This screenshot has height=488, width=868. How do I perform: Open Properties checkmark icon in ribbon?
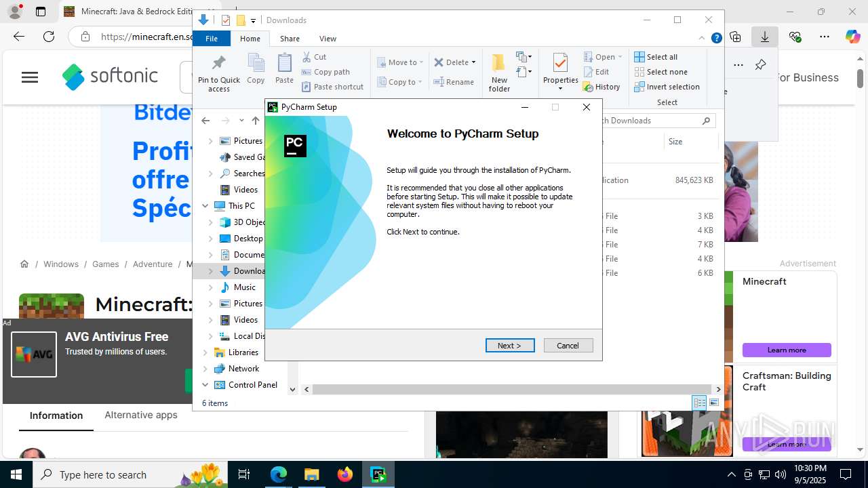pyautogui.click(x=560, y=63)
